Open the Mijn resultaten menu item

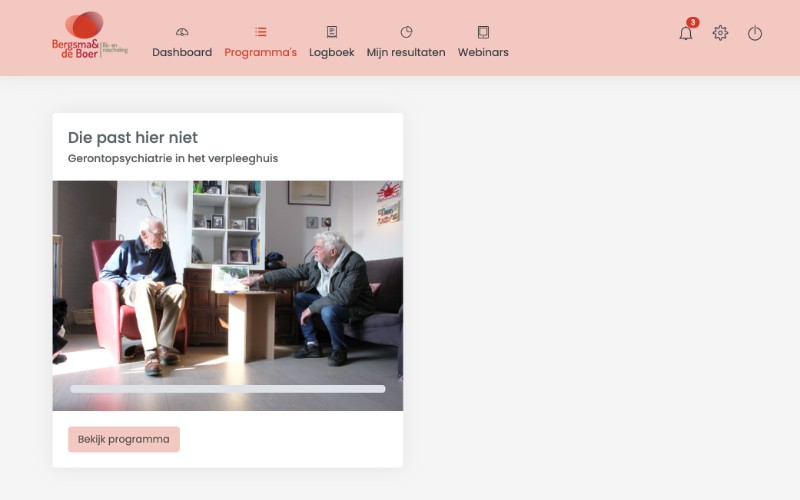tap(406, 53)
